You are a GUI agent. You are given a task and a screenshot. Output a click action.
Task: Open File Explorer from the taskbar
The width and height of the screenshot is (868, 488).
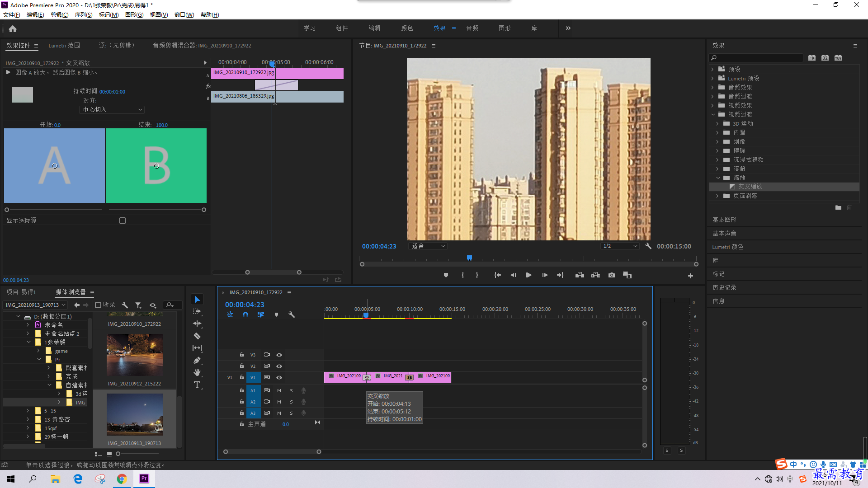click(55, 479)
